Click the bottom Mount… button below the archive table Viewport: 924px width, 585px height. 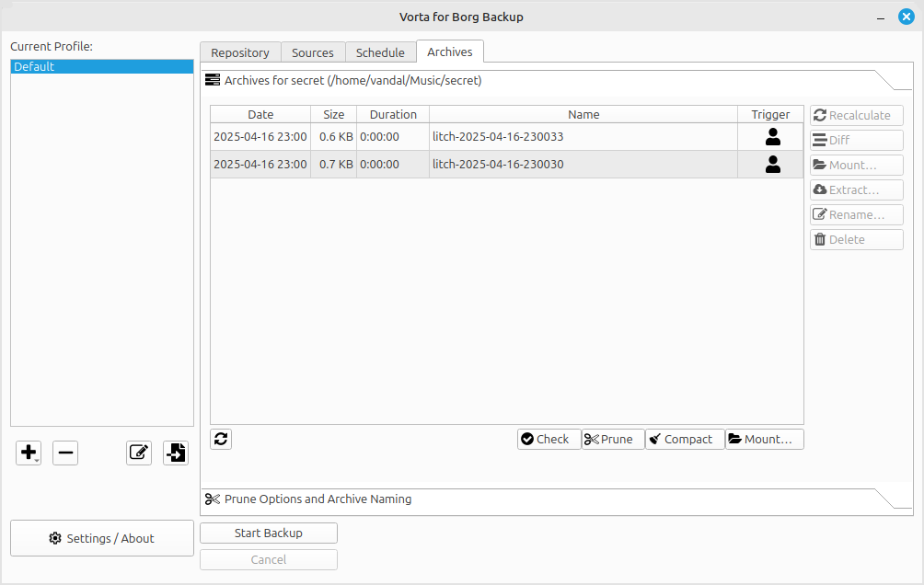764,439
